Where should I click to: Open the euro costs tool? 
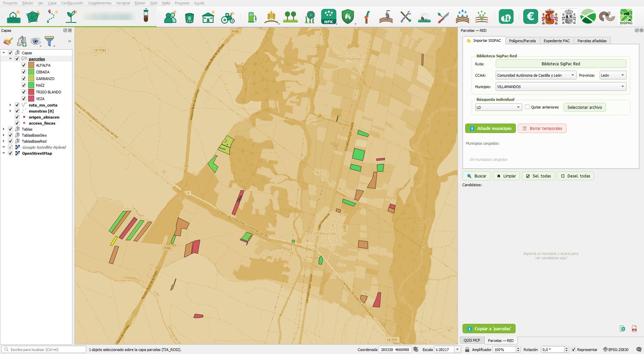click(x=530, y=17)
